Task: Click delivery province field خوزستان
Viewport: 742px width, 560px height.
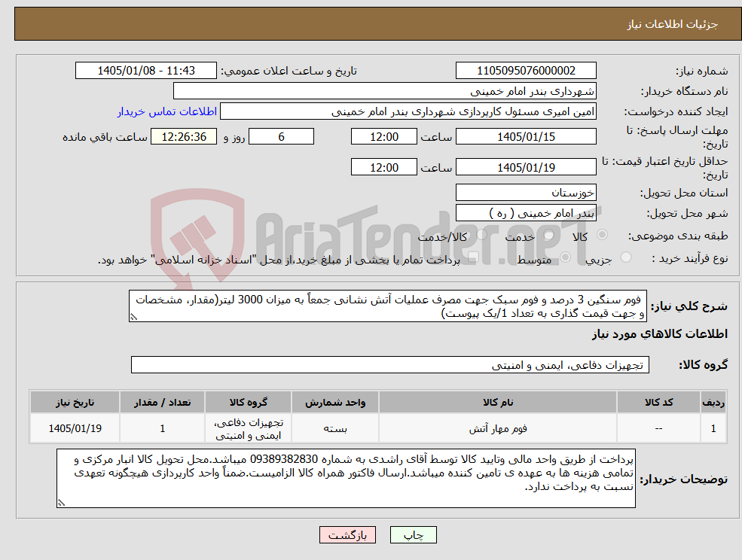Action: 526,193
